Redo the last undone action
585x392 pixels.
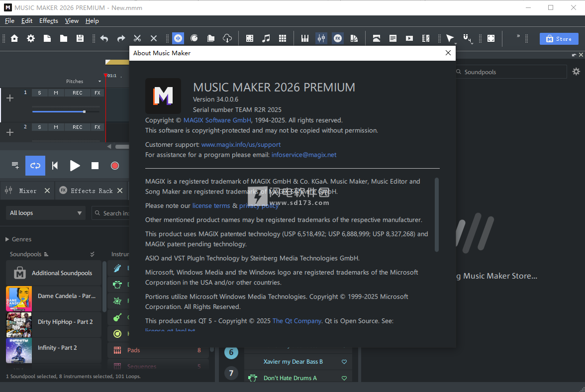point(121,38)
